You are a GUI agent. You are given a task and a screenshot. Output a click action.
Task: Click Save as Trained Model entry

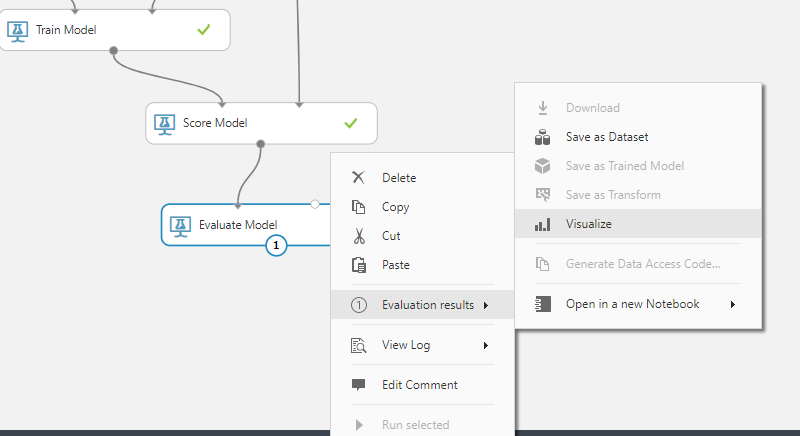click(x=638, y=166)
